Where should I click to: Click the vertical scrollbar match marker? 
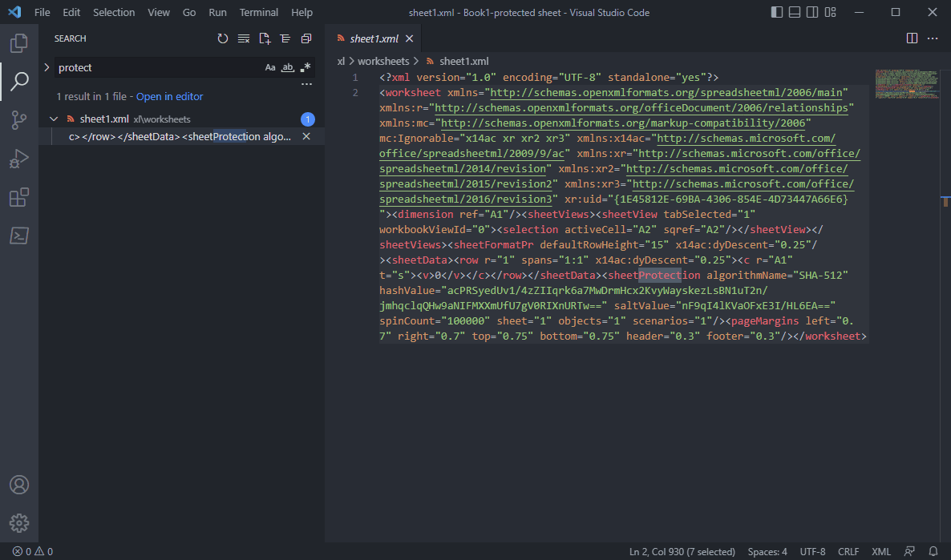tap(945, 200)
